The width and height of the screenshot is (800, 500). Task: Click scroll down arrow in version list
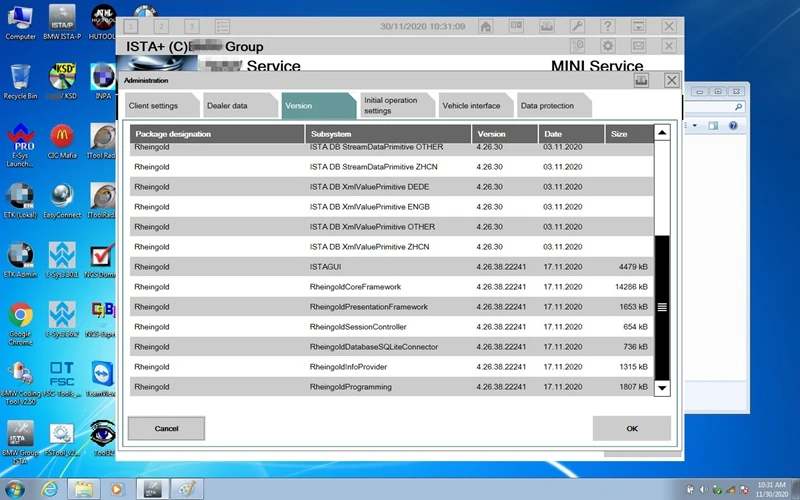[x=662, y=388]
